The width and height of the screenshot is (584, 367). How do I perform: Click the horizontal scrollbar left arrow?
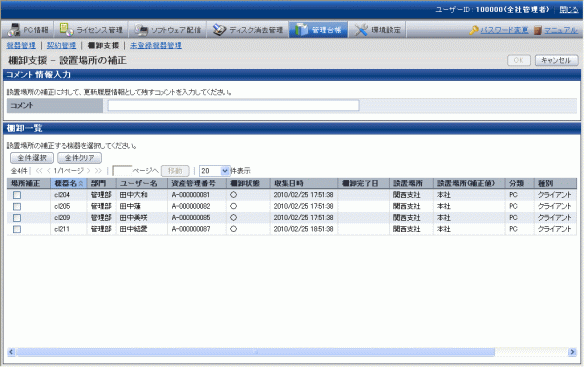click(x=11, y=352)
